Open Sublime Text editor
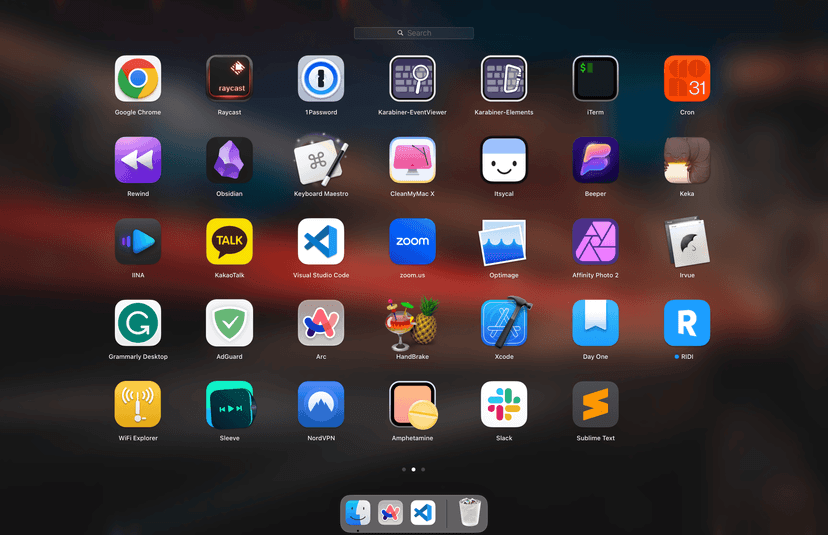The height and width of the screenshot is (535, 828). (x=595, y=404)
